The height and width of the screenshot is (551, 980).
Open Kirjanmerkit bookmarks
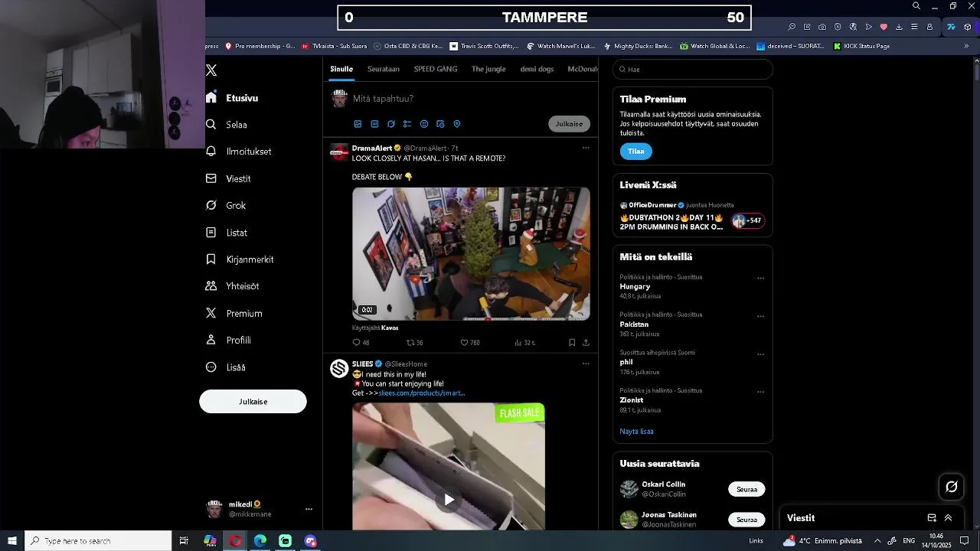coord(240,259)
